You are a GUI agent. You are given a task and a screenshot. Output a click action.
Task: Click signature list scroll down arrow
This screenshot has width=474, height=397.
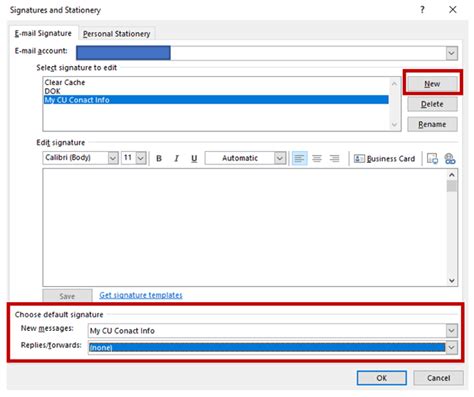(394, 125)
